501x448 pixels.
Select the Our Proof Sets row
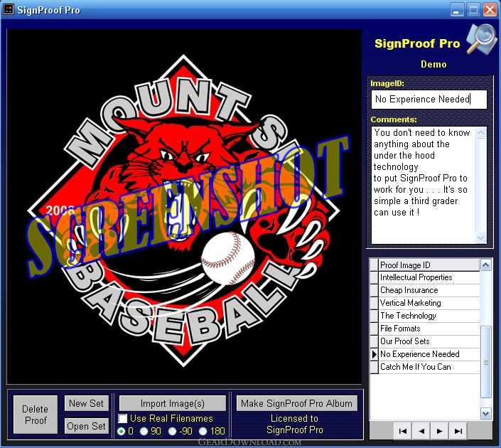(429, 341)
